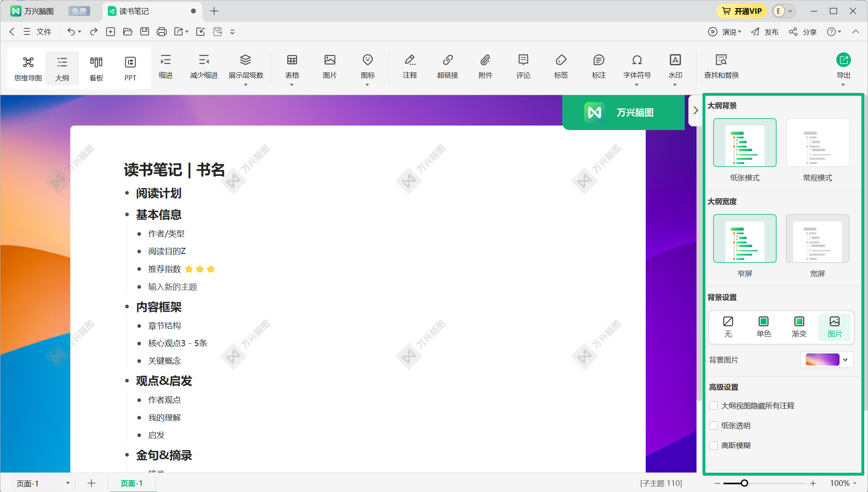The height and width of the screenshot is (492, 868).
Task: Set background to 无 (none)
Action: [728, 327]
